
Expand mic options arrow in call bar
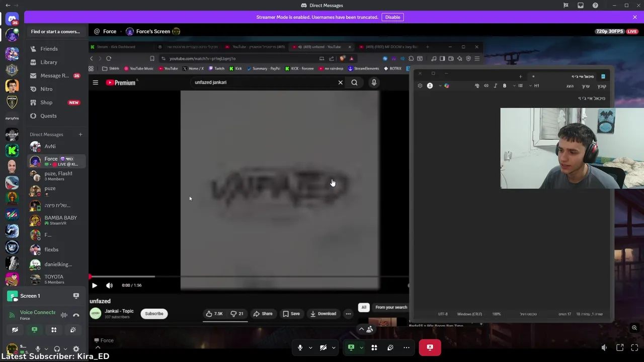pos(310,347)
